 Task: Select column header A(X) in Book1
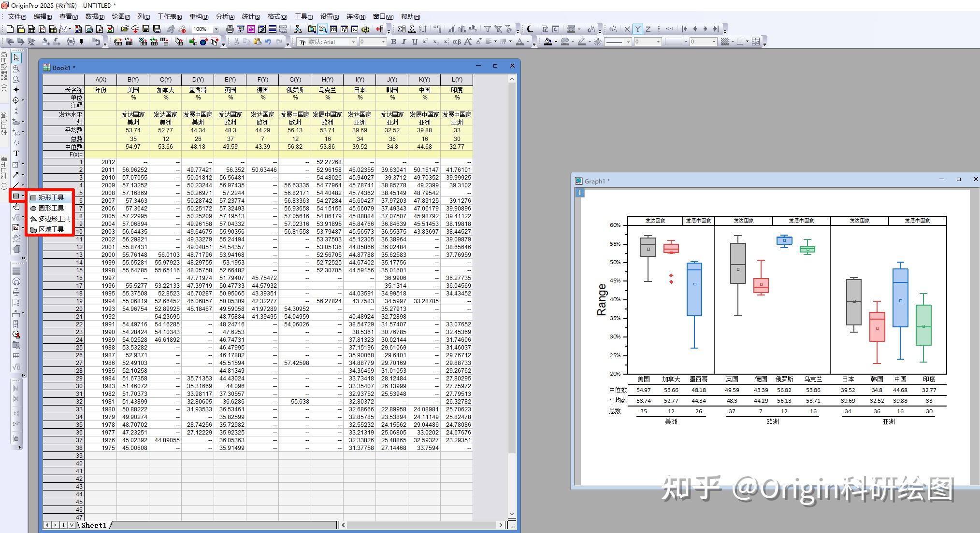click(101, 80)
